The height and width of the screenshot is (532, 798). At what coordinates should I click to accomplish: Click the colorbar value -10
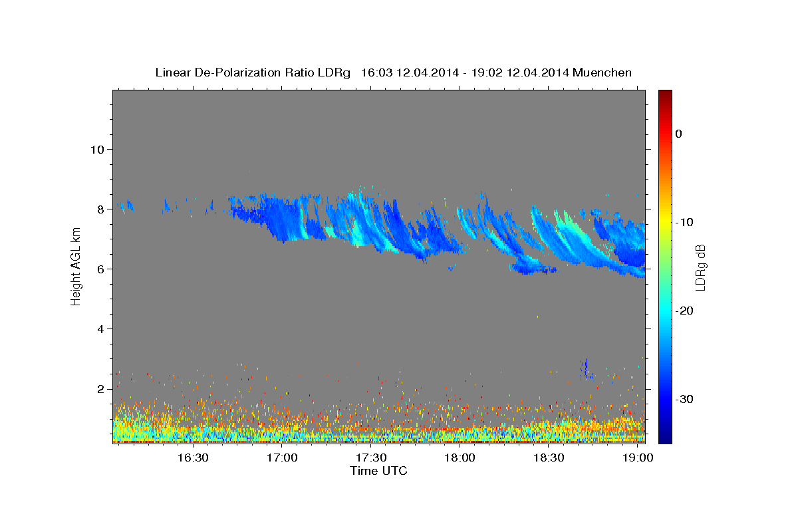click(x=684, y=222)
